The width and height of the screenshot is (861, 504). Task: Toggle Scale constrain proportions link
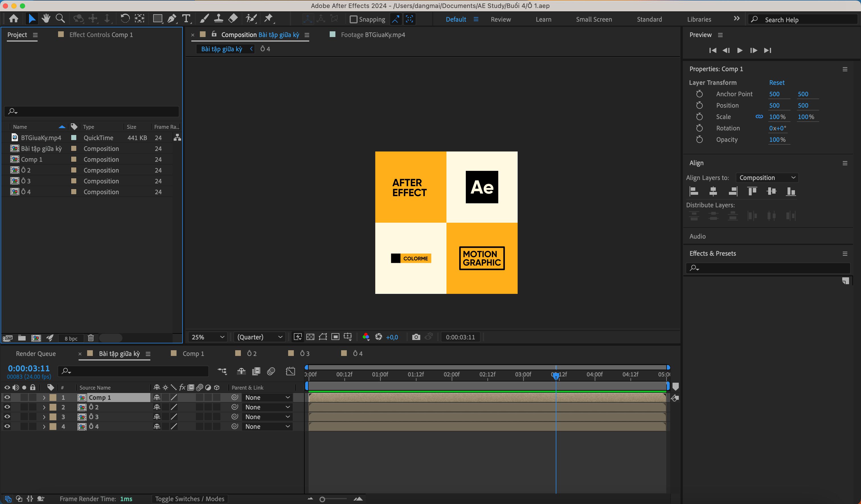(x=759, y=116)
